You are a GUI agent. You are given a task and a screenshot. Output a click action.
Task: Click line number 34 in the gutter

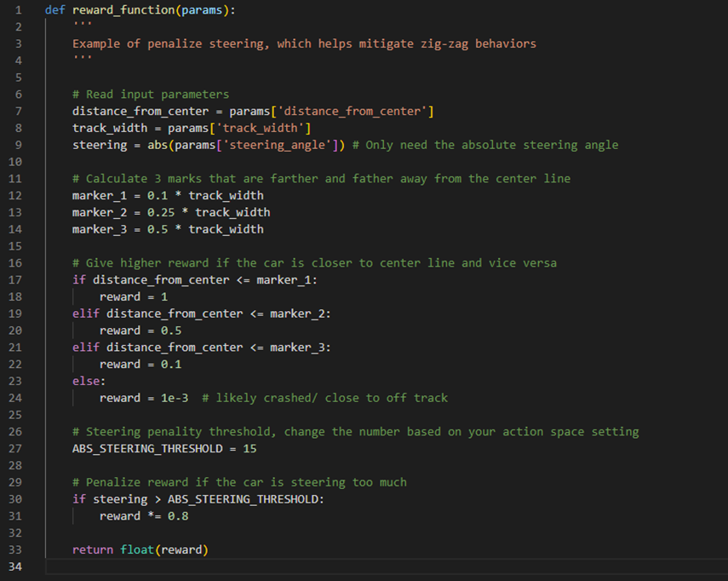[x=14, y=567]
